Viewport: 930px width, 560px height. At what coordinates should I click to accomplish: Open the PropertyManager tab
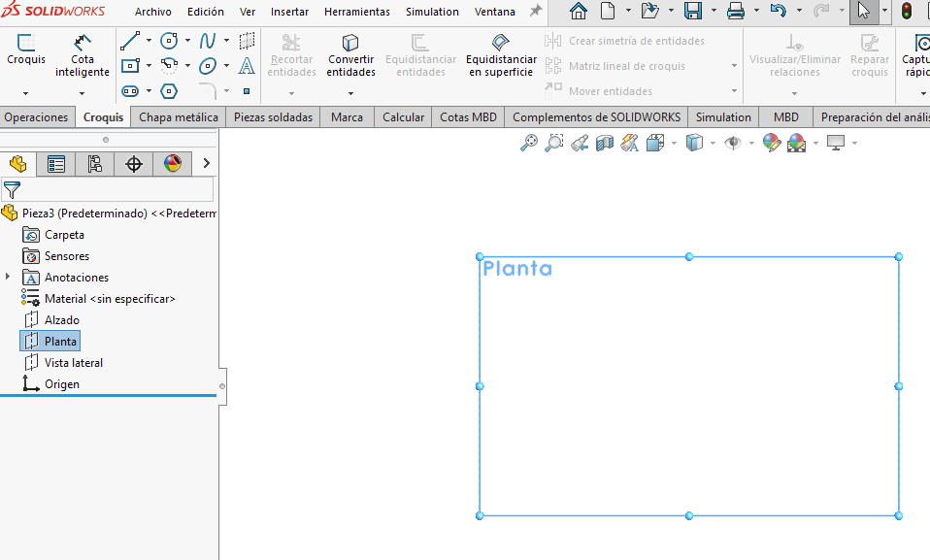pos(55,164)
